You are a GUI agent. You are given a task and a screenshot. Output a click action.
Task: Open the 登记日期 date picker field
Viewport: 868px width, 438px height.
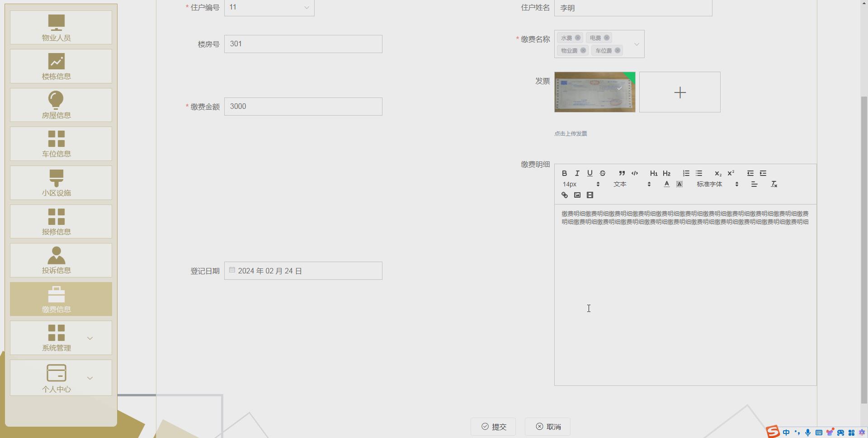click(303, 271)
